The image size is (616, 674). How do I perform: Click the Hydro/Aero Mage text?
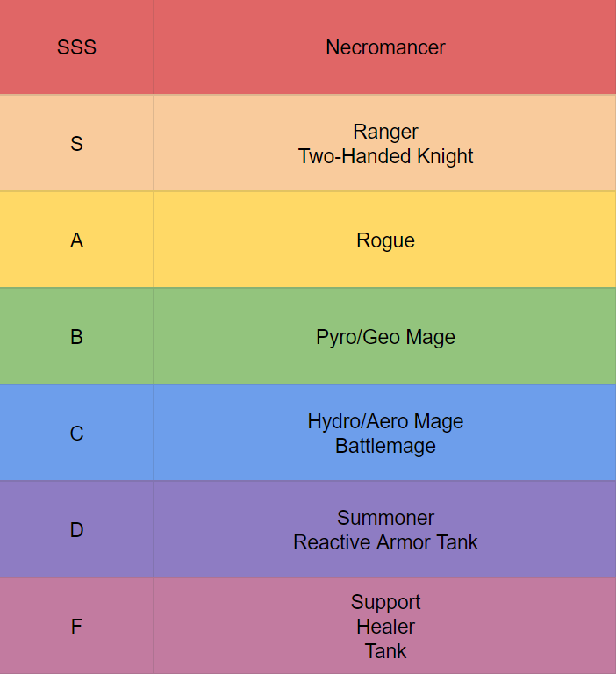[x=385, y=421]
